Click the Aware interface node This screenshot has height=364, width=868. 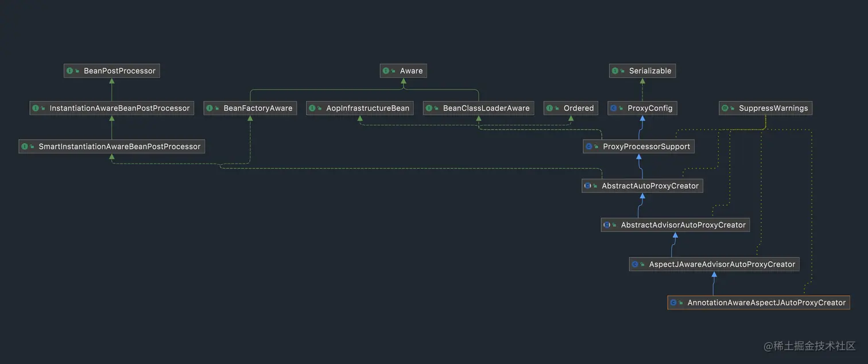click(404, 71)
